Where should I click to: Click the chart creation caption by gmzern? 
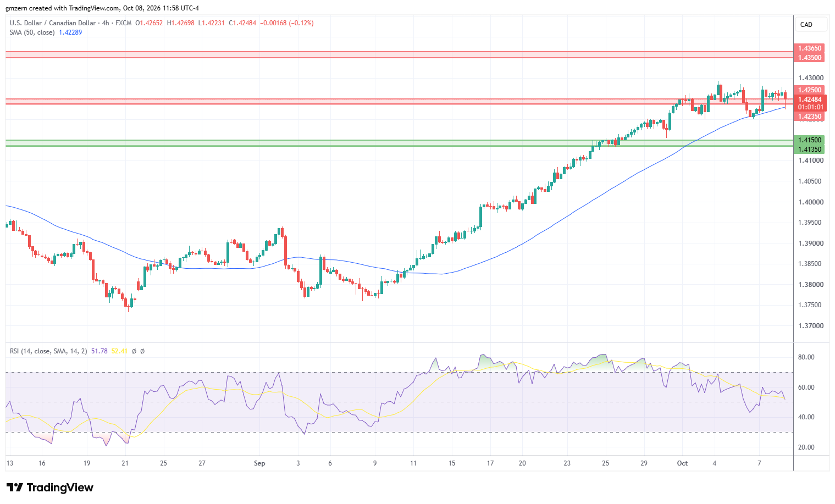[102, 8]
